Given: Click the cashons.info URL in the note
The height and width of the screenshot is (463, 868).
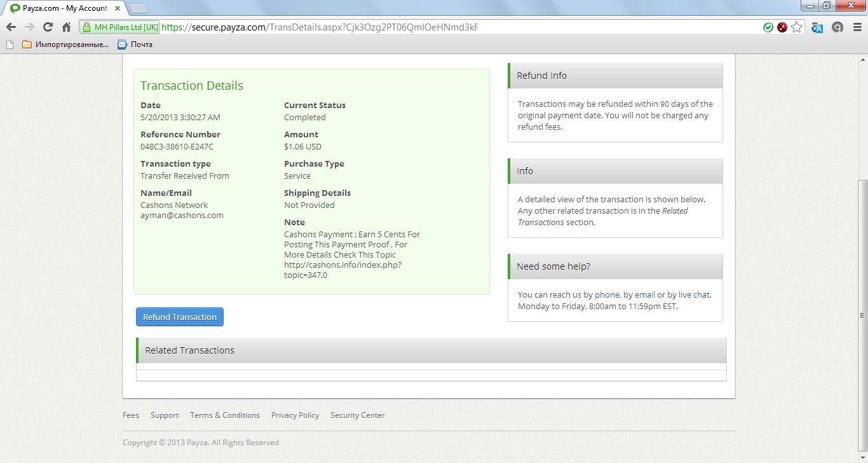Looking at the screenshot, I should [342, 270].
